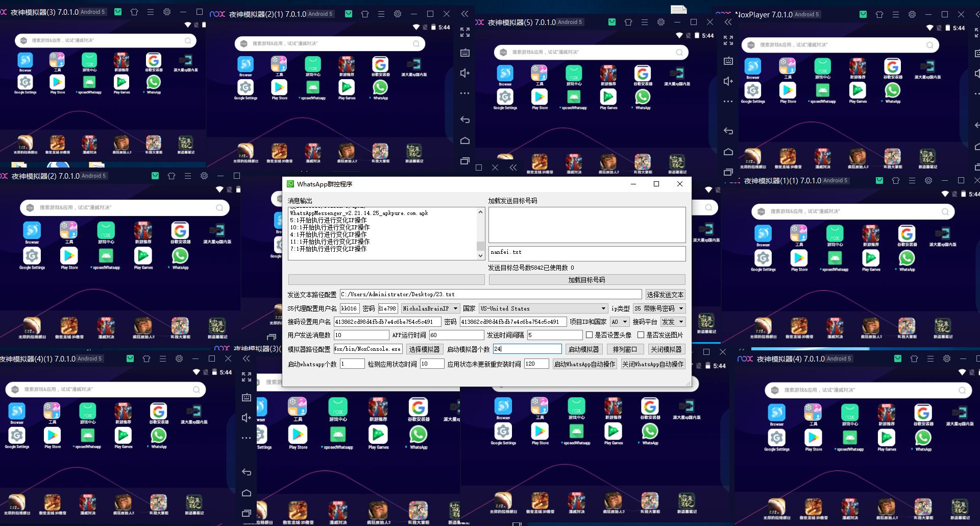This screenshot has width=980, height=526.
Task: Tap the home button in 夜神模拟器(2)(1) sidebar
Action: (464, 140)
